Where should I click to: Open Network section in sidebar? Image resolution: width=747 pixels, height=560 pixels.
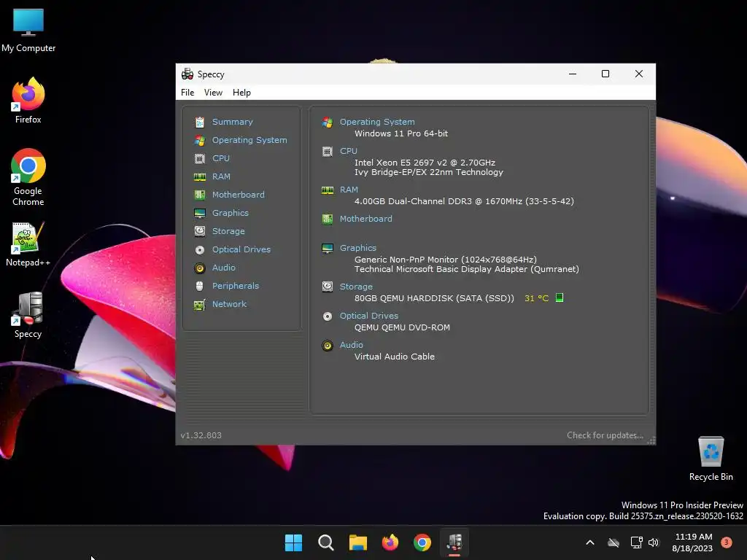pos(229,304)
